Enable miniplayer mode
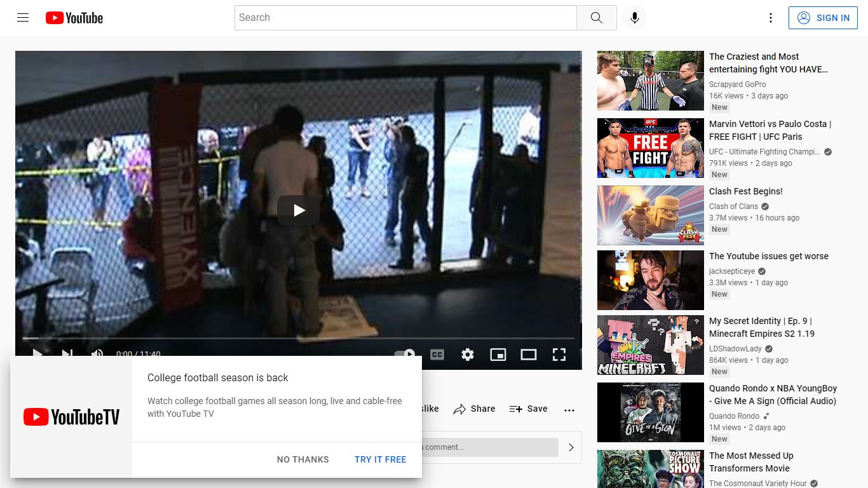The image size is (868, 488). (x=498, y=355)
